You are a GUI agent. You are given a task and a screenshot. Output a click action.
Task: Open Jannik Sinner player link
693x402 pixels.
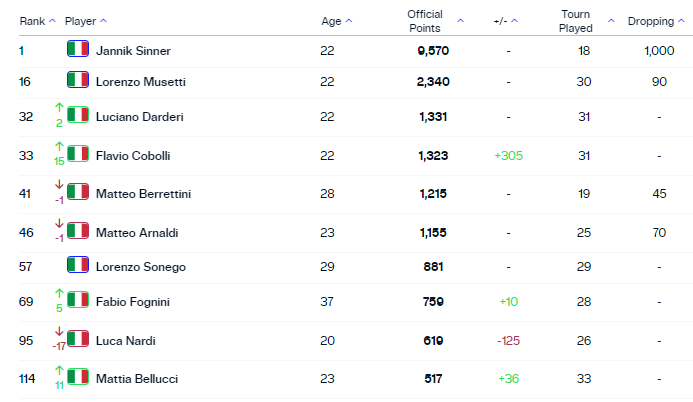point(133,51)
